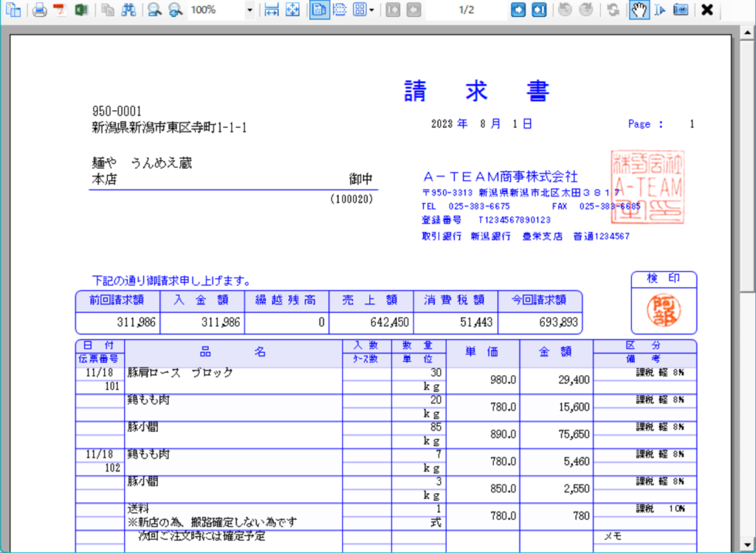The width and height of the screenshot is (756, 553).
Task: Click the history forward icon
Action: point(585,10)
